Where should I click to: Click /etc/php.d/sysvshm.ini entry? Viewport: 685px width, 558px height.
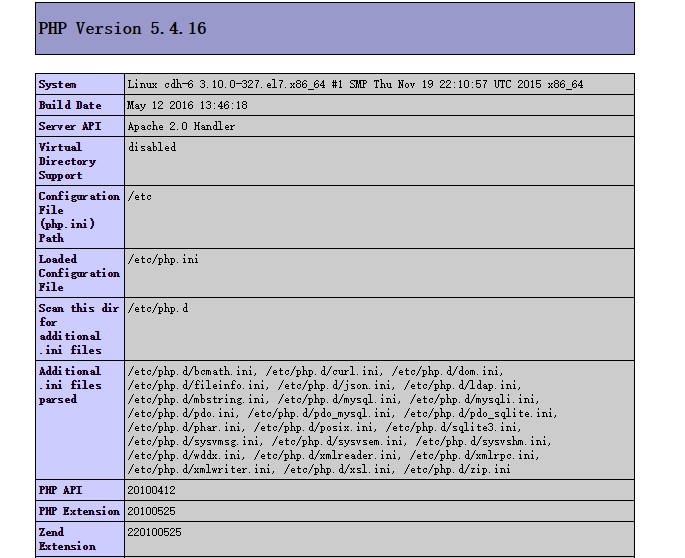coord(481,441)
